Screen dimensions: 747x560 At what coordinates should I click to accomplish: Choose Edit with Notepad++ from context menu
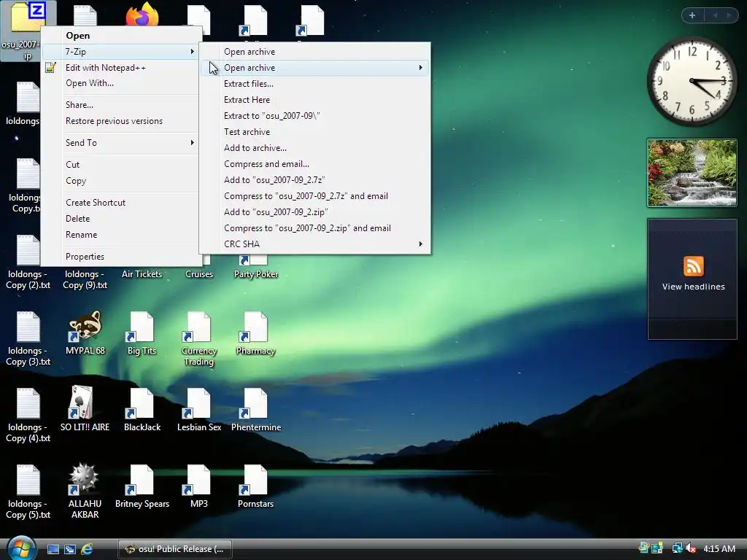(119, 68)
